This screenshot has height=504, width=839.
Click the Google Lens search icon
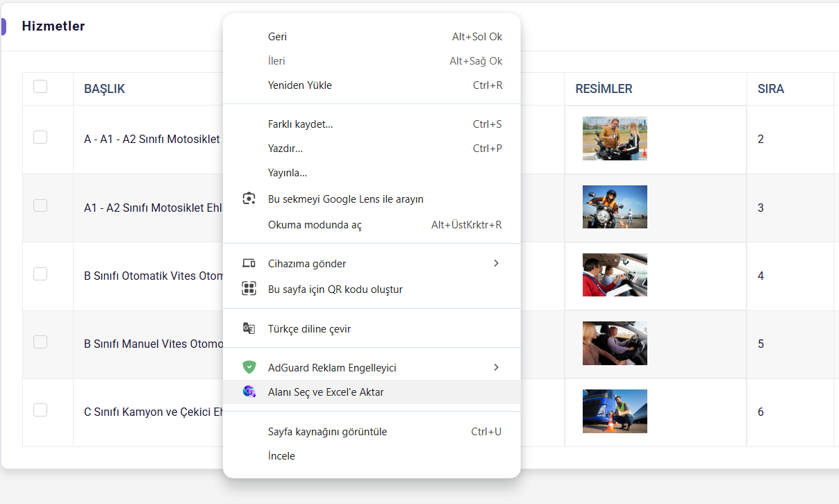tap(249, 199)
